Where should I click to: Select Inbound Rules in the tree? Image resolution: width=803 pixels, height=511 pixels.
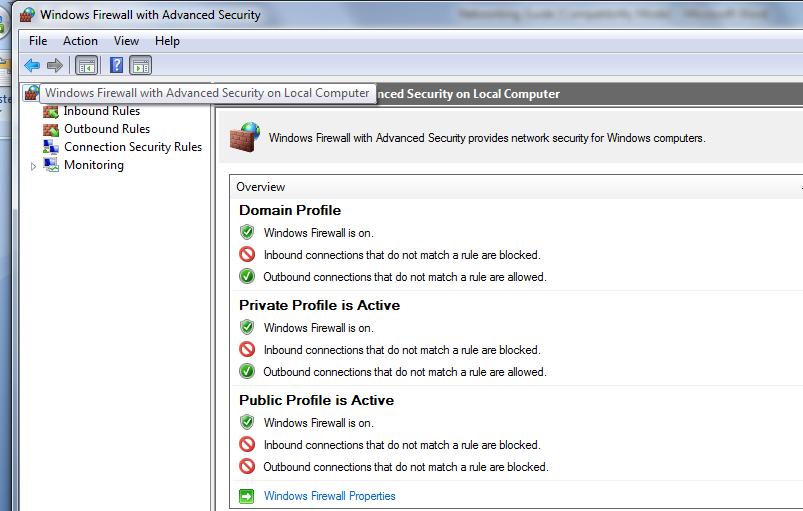pos(101,111)
